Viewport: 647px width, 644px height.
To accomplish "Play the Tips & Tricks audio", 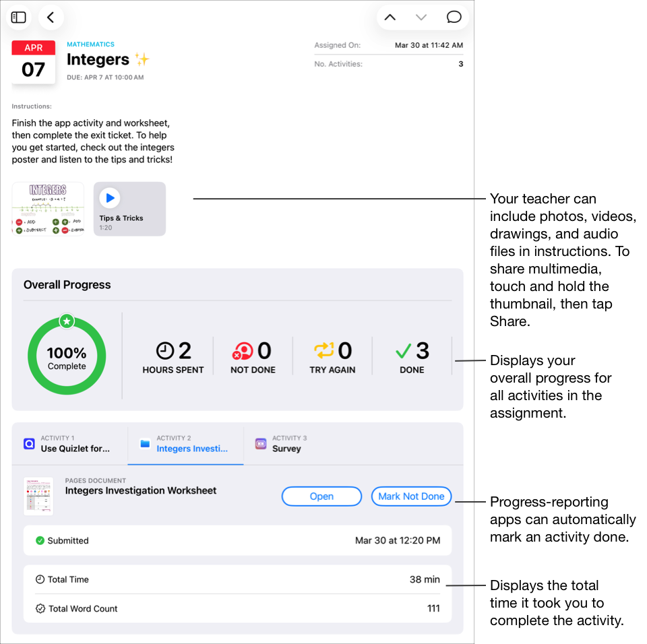I will point(110,197).
